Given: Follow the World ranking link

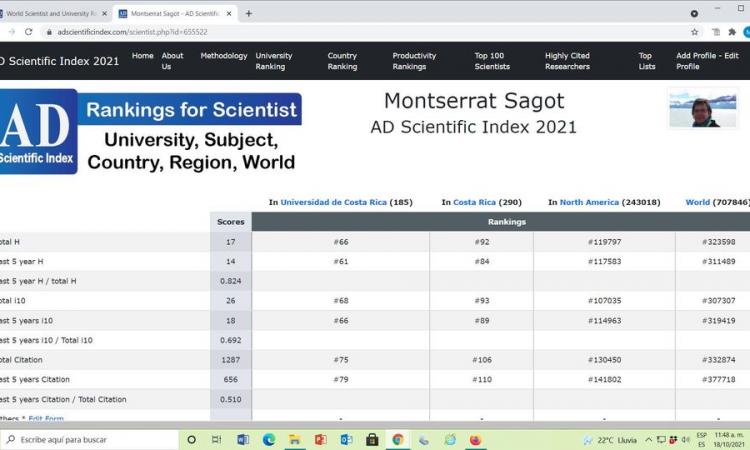Looking at the screenshot, I should (x=697, y=202).
